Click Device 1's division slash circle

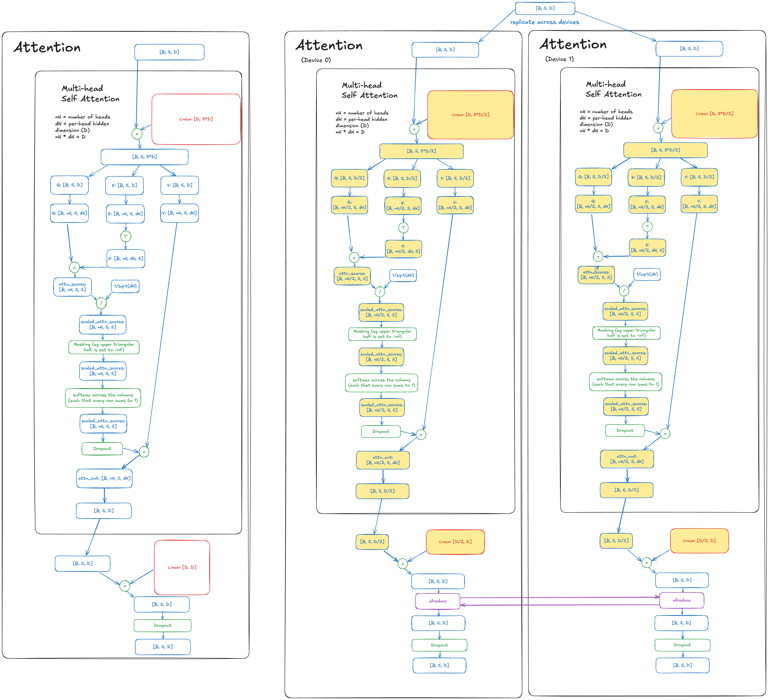pos(624,291)
